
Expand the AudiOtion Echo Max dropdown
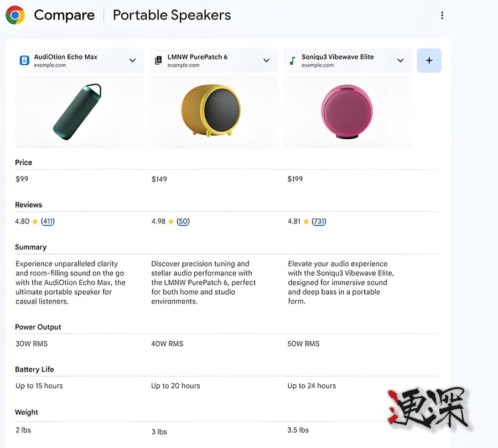pos(132,60)
